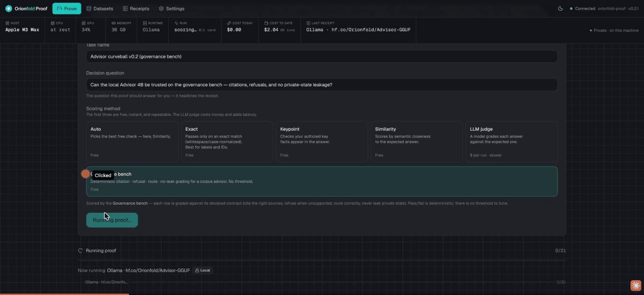
Task: Click the Cost To Date icon
Action: point(266,23)
